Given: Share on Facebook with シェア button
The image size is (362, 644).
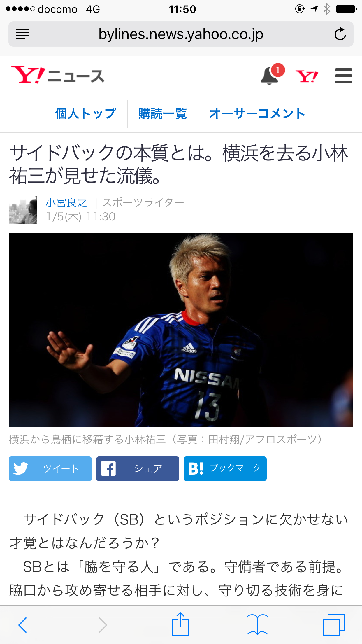Looking at the screenshot, I should pyautogui.click(x=138, y=469).
